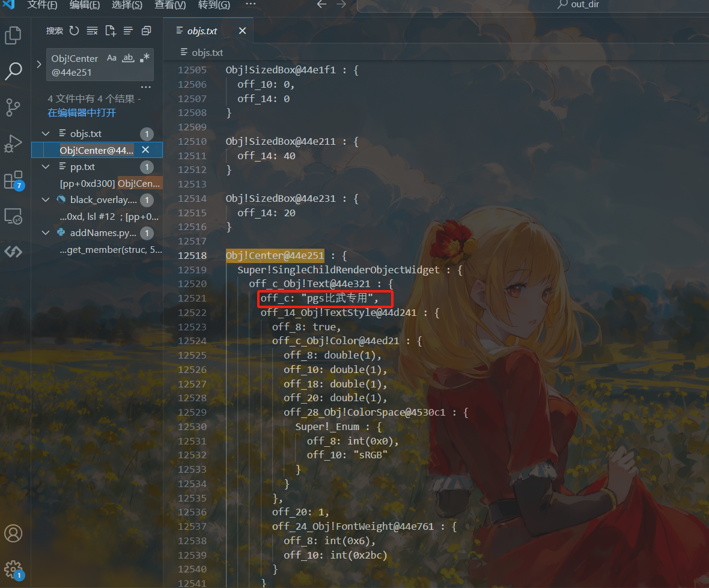
Task: Click the VS Code logo icon
Action: pyautogui.click(x=9, y=4)
